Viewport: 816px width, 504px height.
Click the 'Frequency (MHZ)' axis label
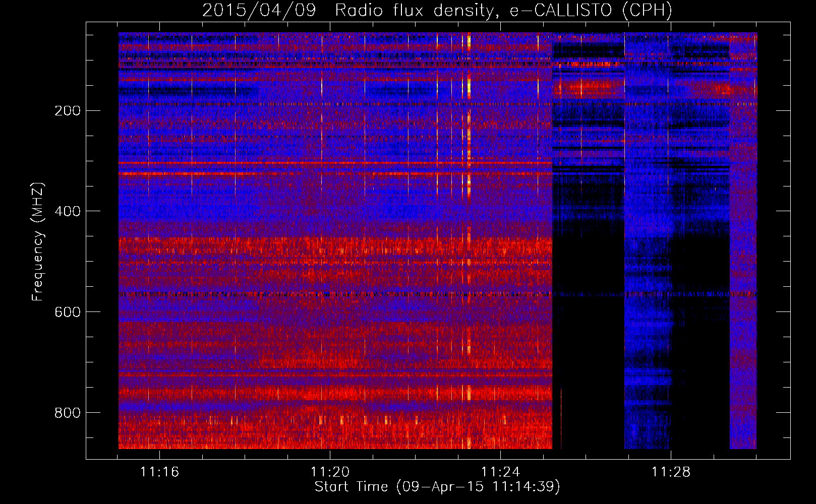click(38, 241)
